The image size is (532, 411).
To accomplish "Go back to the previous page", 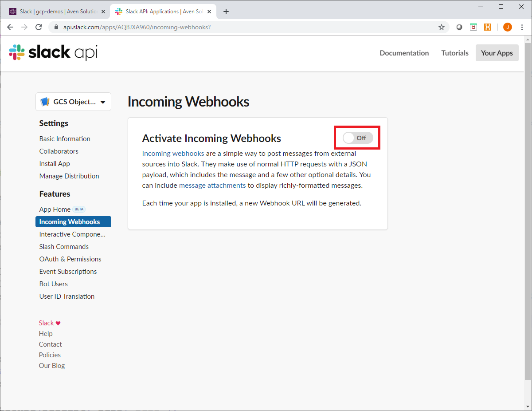I will click(10, 27).
